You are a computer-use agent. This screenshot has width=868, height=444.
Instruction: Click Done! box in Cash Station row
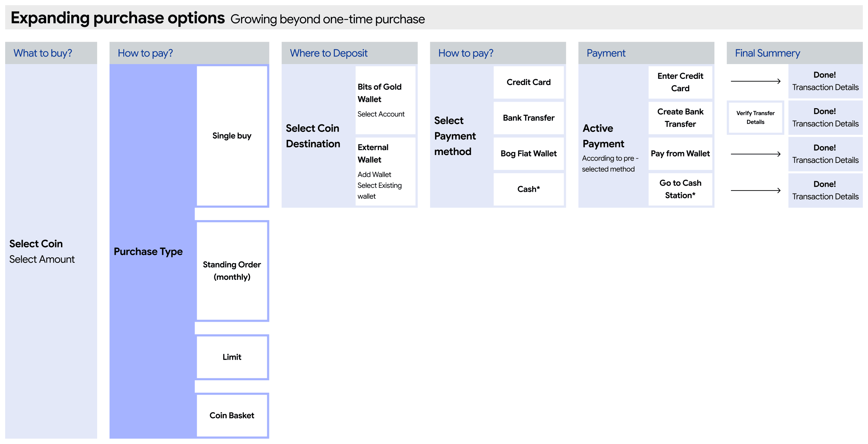click(x=825, y=190)
